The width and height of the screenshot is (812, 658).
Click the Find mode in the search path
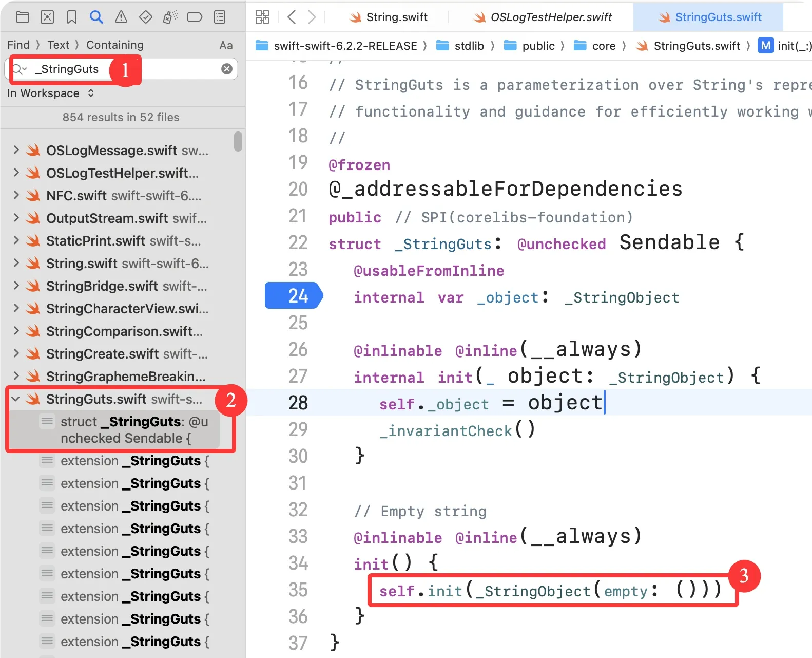click(x=18, y=45)
